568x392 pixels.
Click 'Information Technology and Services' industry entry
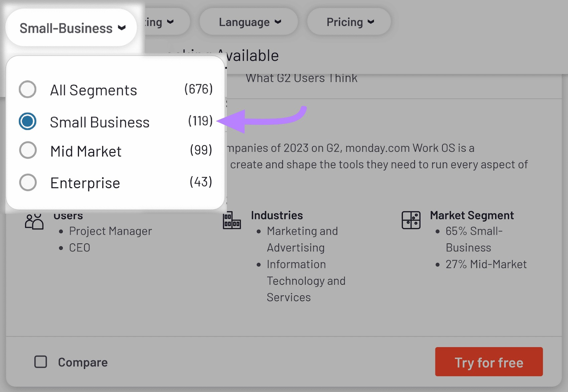[306, 281]
